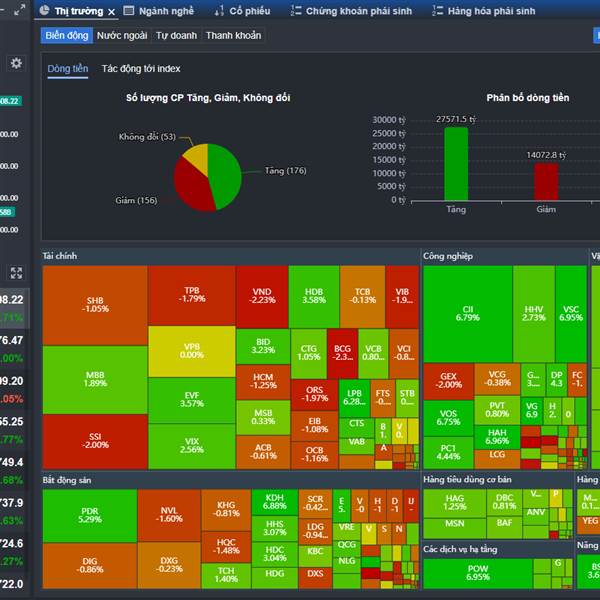Select ACB -0.61% tile
Image resolution: width=600 pixels, height=600 pixels.
(x=263, y=452)
